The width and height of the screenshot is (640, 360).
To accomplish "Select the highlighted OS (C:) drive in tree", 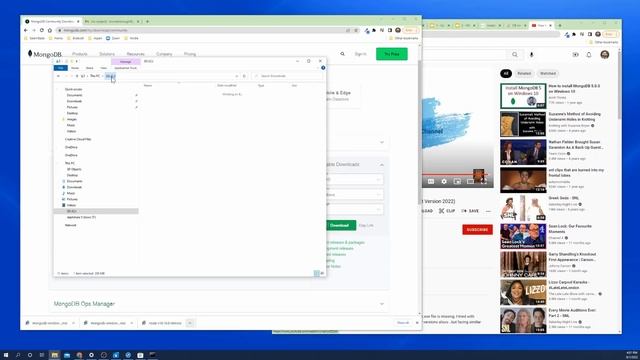I will pos(96,211).
